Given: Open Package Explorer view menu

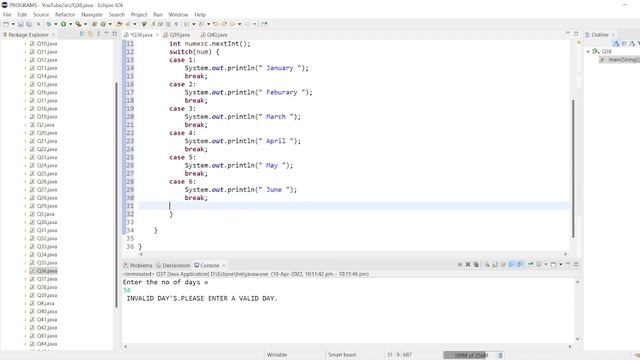Looking at the screenshot, I should 98,34.
